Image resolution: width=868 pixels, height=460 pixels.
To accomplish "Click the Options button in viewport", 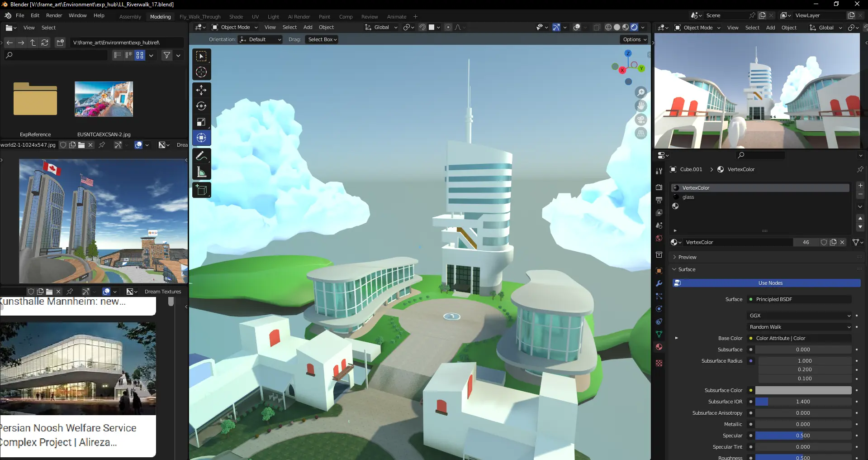I will (x=635, y=39).
